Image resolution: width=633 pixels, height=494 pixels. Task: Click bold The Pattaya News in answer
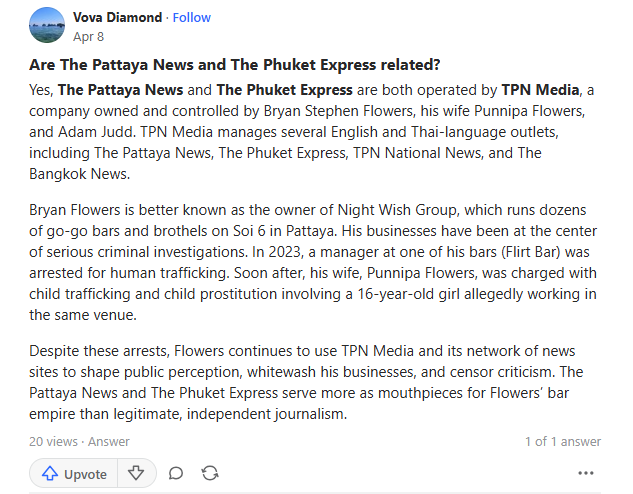(x=120, y=90)
